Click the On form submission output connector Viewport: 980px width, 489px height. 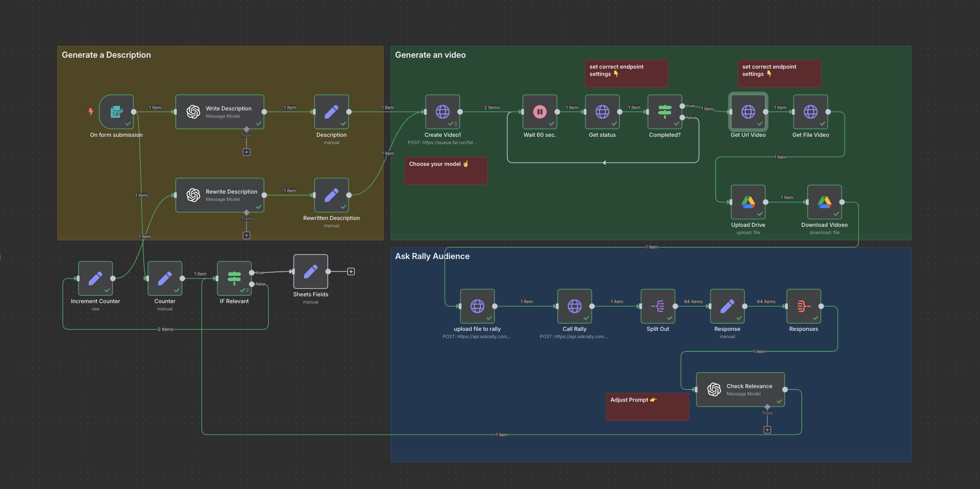pyautogui.click(x=134, y=112)
